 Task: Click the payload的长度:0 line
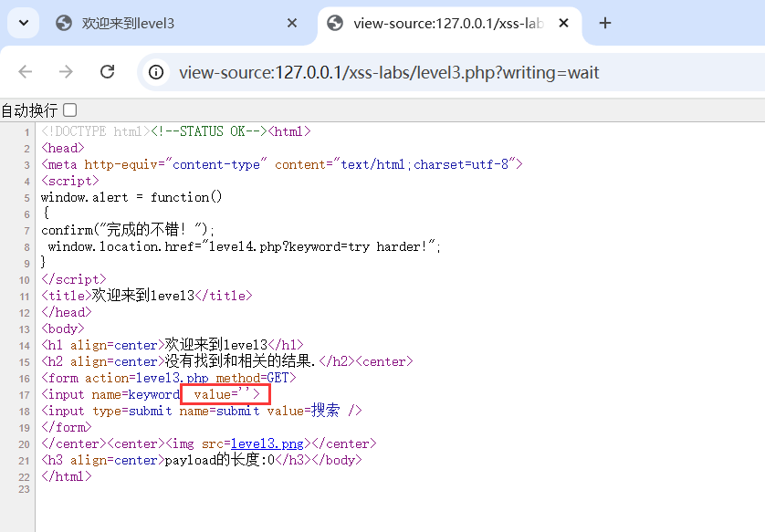pos(202,460)
